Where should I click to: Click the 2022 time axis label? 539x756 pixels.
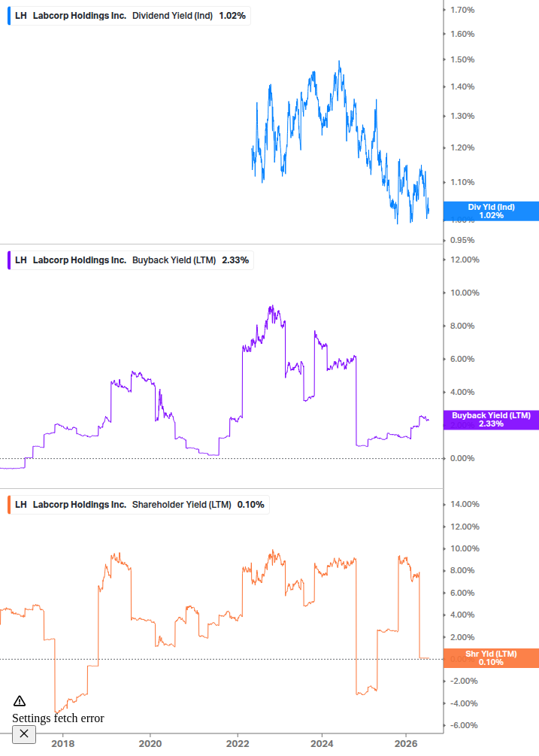click(238, 743)
